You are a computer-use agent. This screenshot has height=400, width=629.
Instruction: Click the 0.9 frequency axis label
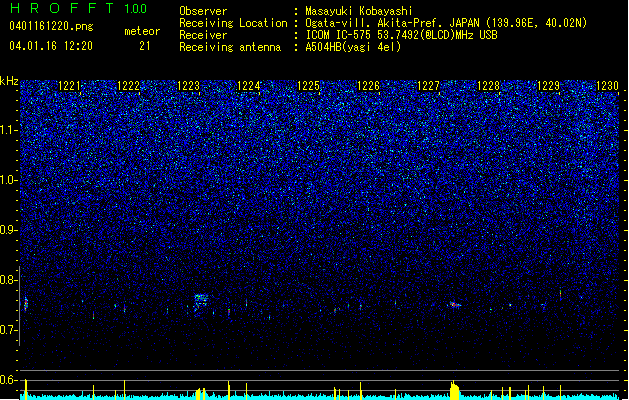[x=8, y=230]
